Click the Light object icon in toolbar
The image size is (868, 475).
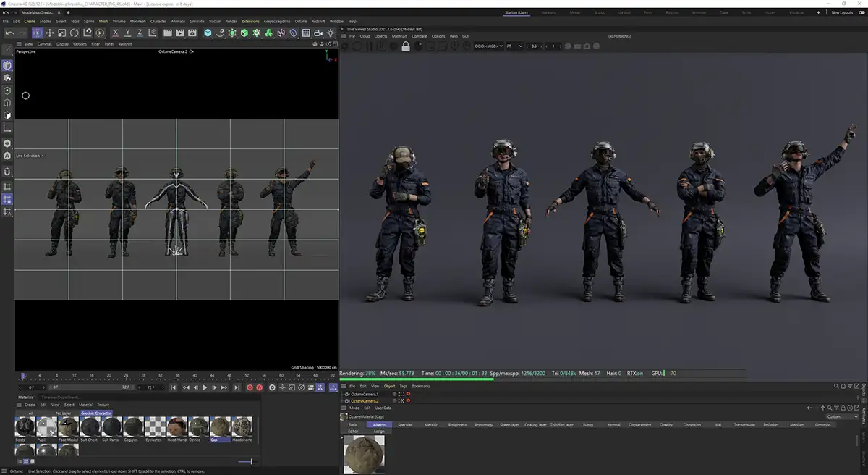pyautogui.click(x=331, y=33)
